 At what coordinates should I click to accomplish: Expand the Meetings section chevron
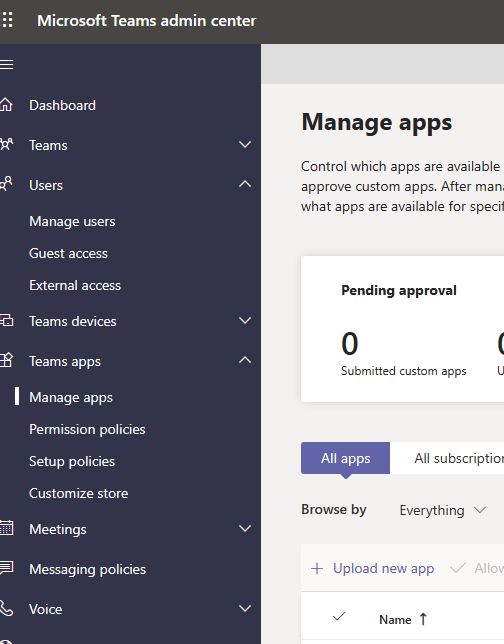245,529
